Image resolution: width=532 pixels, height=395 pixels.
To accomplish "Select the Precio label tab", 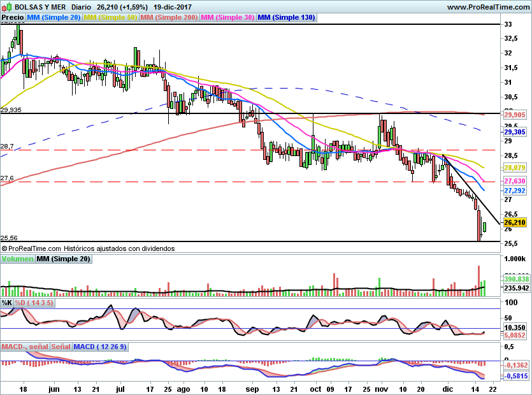I will (13, 17).
